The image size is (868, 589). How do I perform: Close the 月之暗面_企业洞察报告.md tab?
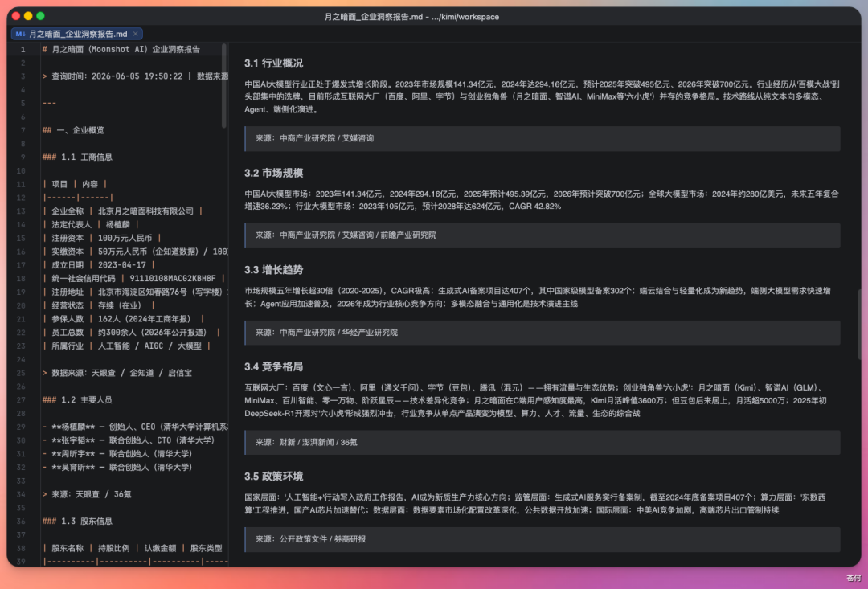pyautogui.click(x=136, y=34)
